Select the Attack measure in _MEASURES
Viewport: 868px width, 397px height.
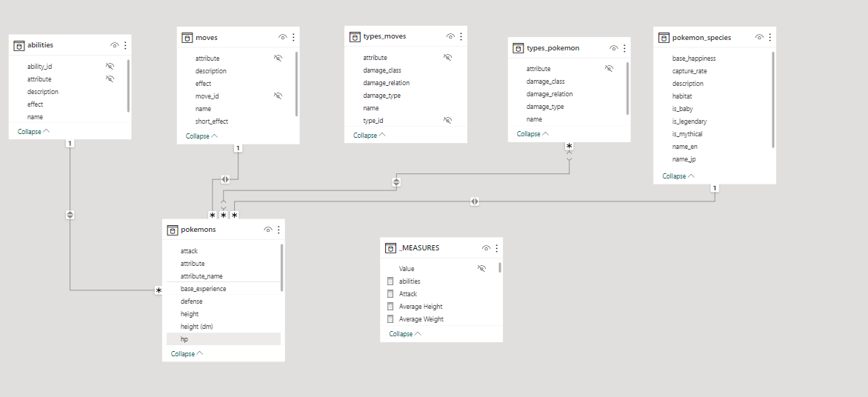[x=408, y=294]
